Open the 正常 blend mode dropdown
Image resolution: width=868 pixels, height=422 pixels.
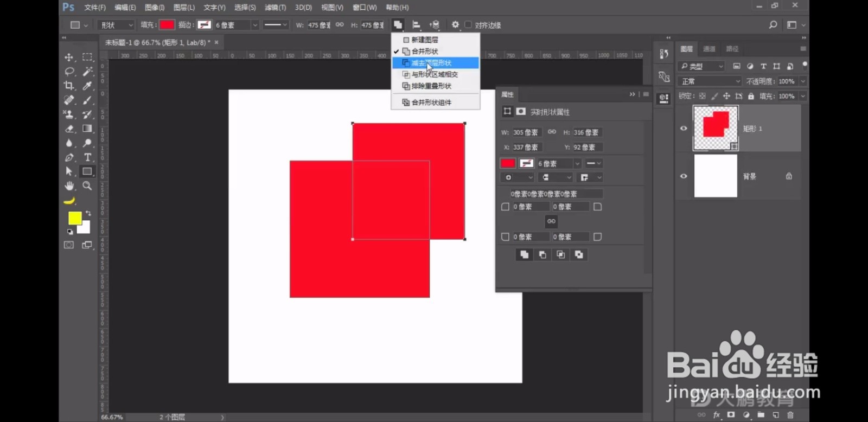pos(710,81)
